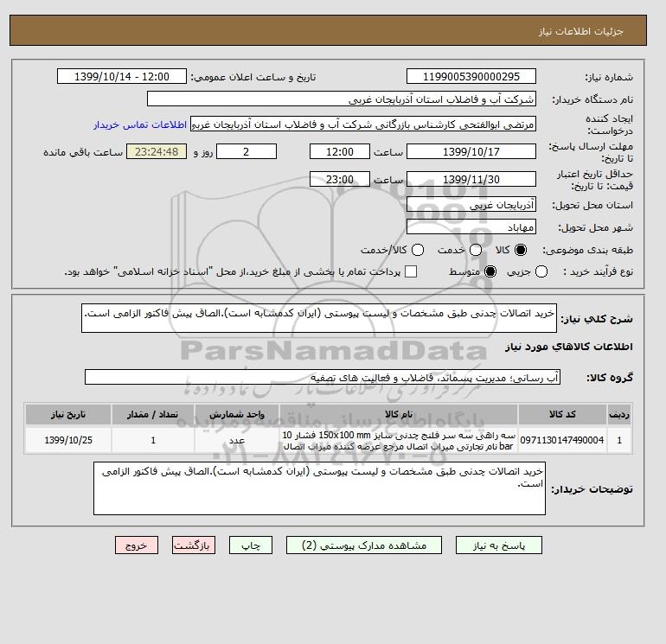666x644 pixels.
Task: Click delivery city field مهاباد
Action: point(471,227)
